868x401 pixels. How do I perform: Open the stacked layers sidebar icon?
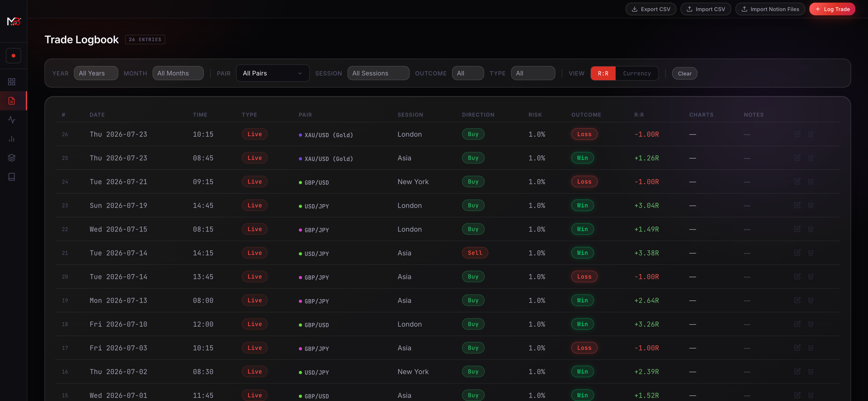point(12,157)
